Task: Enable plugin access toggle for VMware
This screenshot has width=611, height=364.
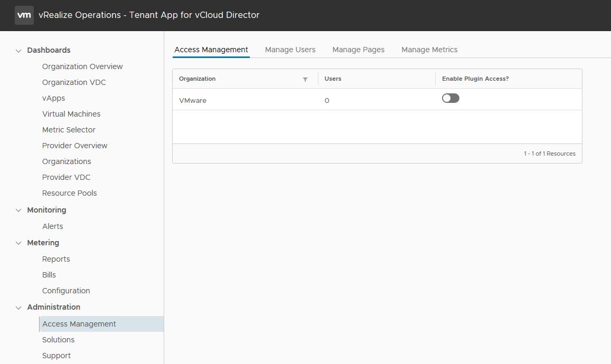Action: (x=450, y=98)
